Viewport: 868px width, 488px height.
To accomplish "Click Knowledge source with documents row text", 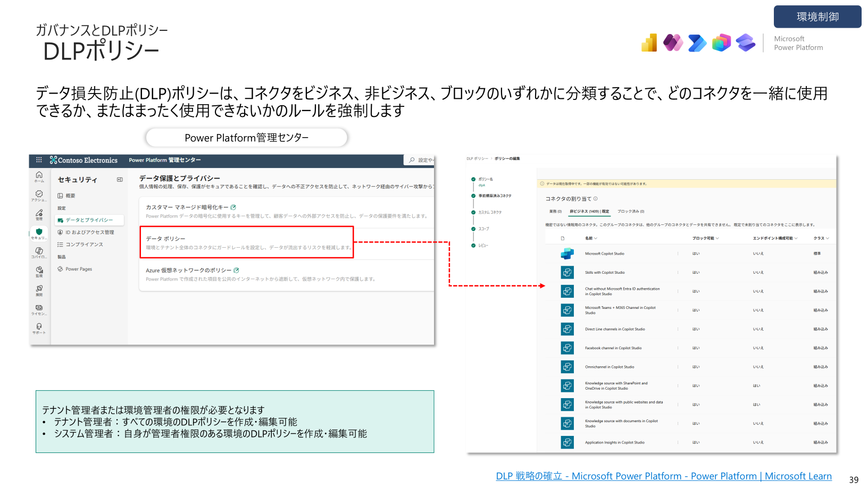I will click(x=621, y=424).
